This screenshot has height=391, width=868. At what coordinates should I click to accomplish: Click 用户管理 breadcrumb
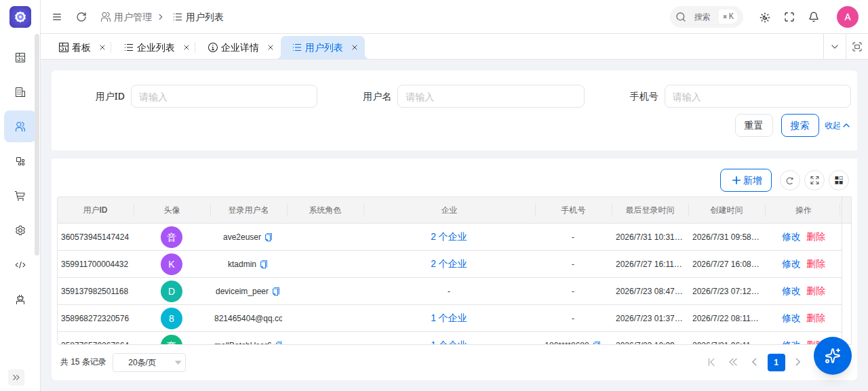click(126, 17)
